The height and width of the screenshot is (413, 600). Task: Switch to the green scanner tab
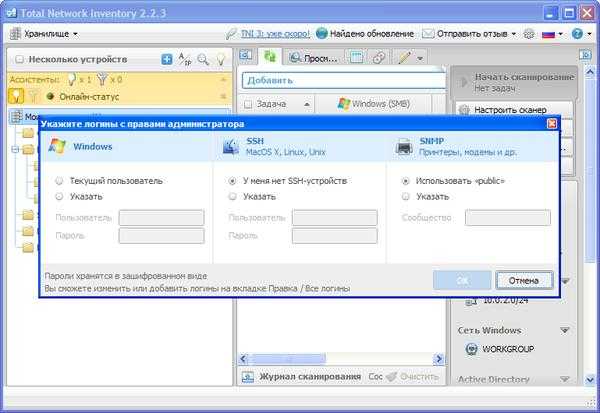click(x=270, y=57)
